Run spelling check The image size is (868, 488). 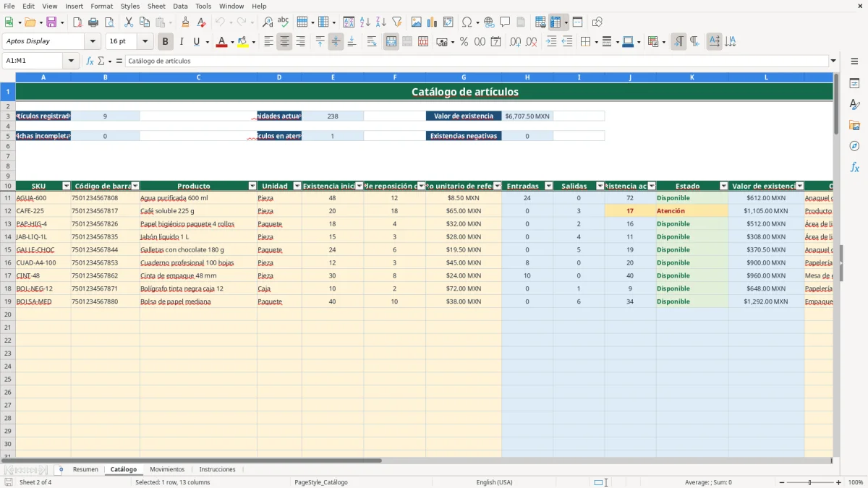[283, 22]
